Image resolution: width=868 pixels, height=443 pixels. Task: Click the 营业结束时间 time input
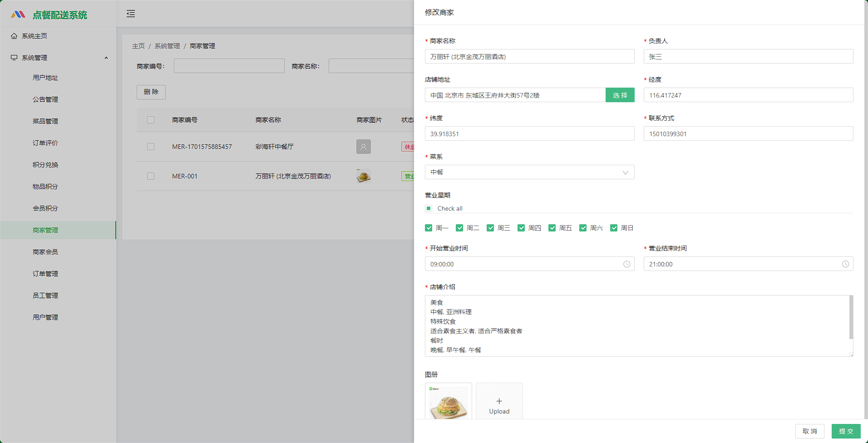coord(749,264)
